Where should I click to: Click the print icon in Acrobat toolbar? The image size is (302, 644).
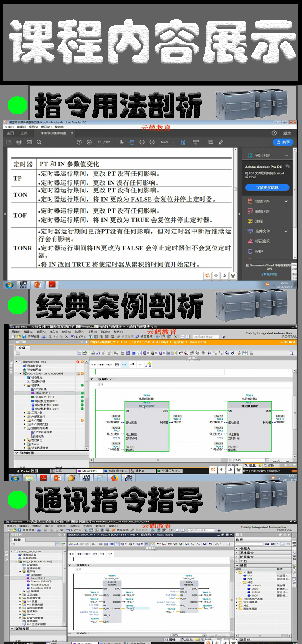19,142
